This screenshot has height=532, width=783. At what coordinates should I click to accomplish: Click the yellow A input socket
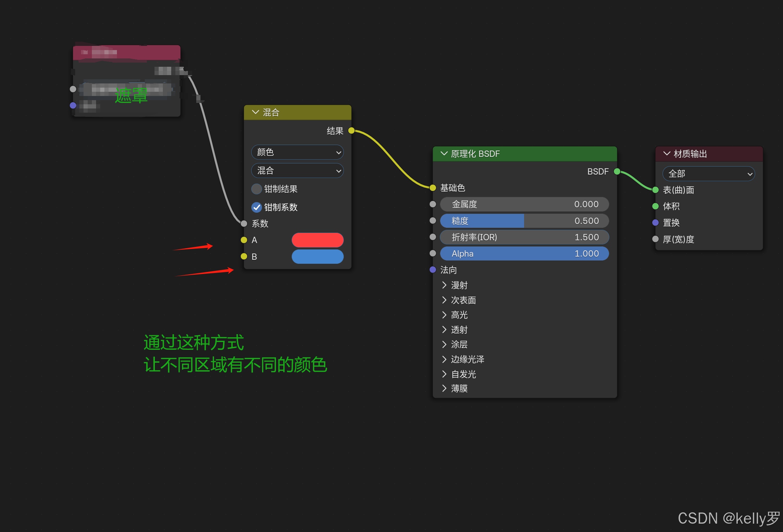pyautogui.click(x=244, y=240)
